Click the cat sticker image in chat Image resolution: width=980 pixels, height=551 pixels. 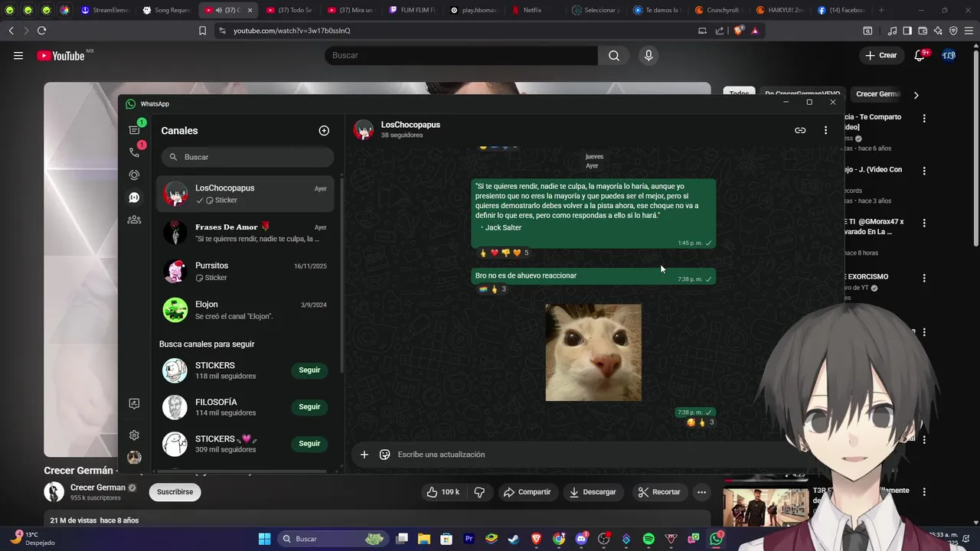point(593,352)
